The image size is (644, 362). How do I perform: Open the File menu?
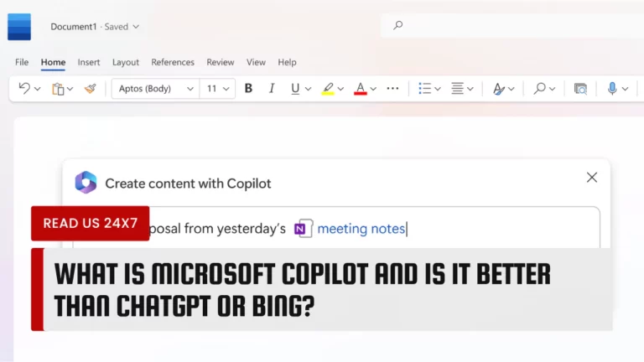[22, 62]
